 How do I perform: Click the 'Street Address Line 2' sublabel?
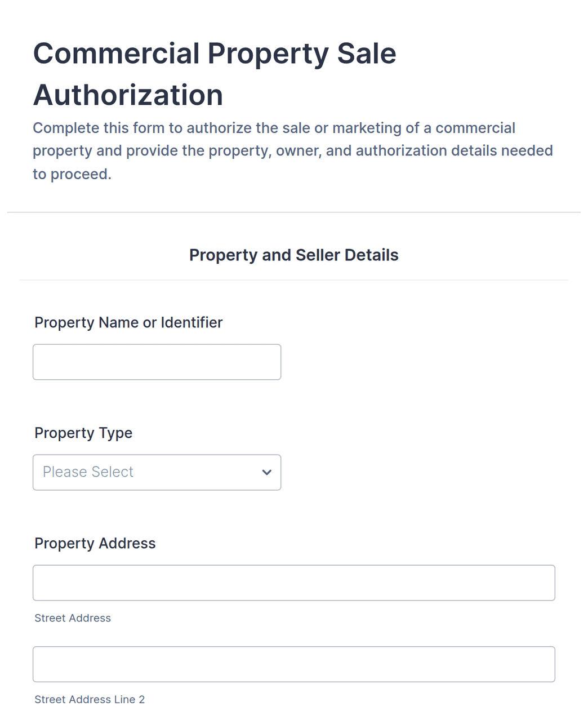(x=90, y=699)
